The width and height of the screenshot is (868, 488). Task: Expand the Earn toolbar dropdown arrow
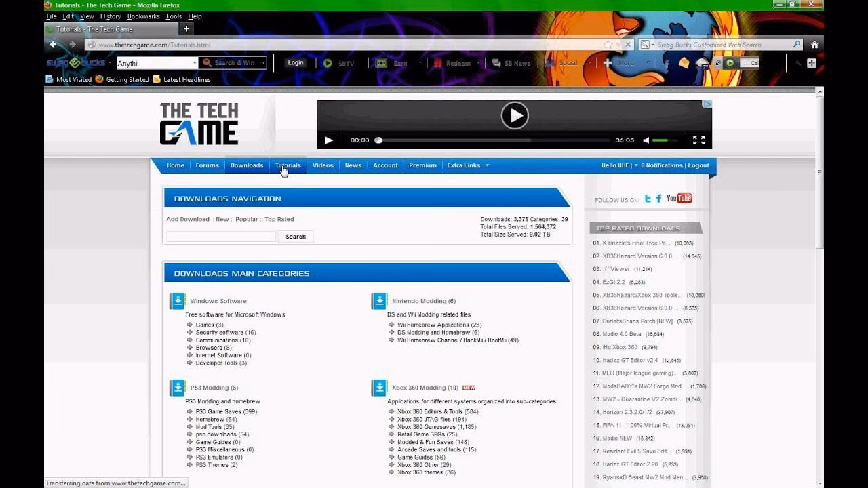tap(420, 63)
